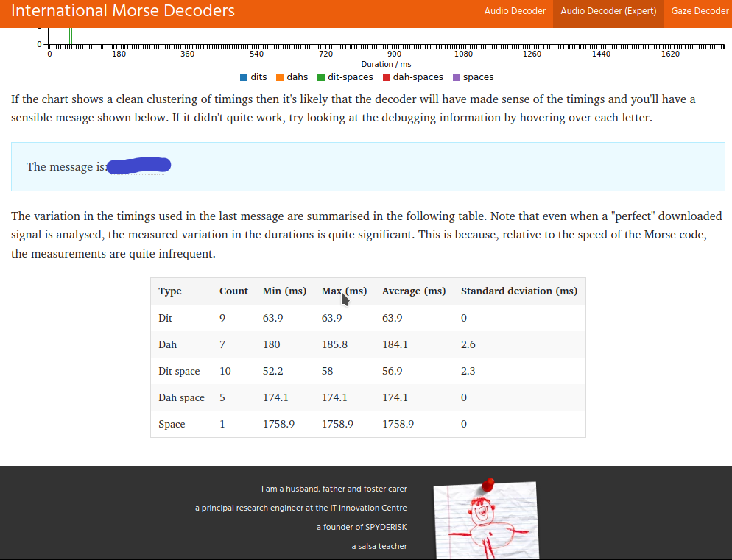The width and height of the screenshot is (732, 560).
Task: Click the International Morse Decoders site title
Action: (123, 11)
